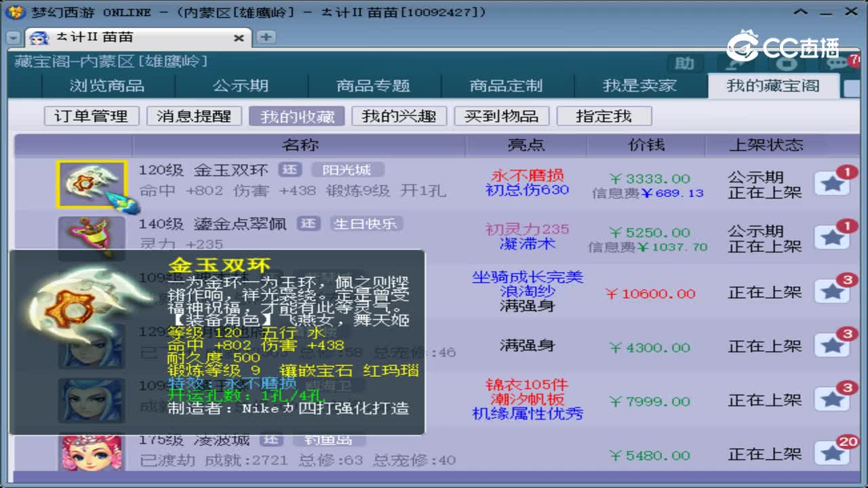Click the ¥5480.00 price
Screen dimensions: 868x488
click(649, 455)
